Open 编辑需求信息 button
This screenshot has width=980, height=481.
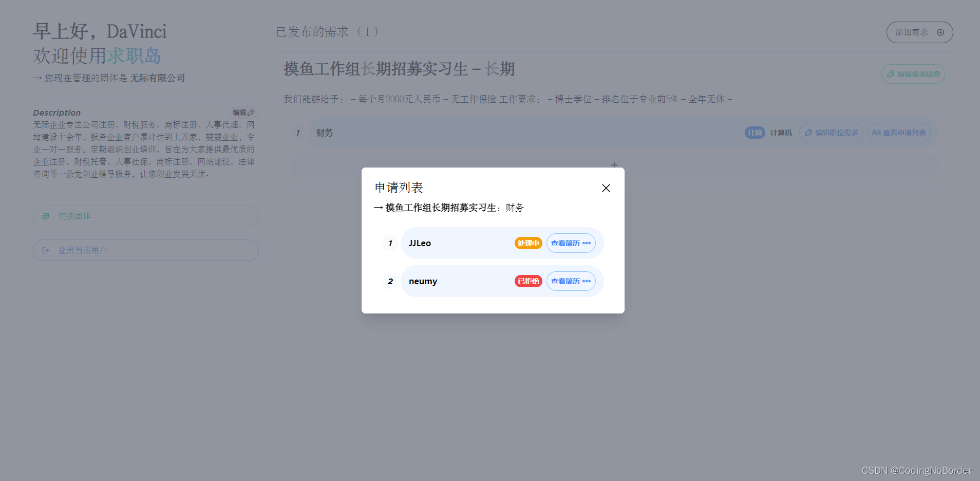click(x=913, y=74)
